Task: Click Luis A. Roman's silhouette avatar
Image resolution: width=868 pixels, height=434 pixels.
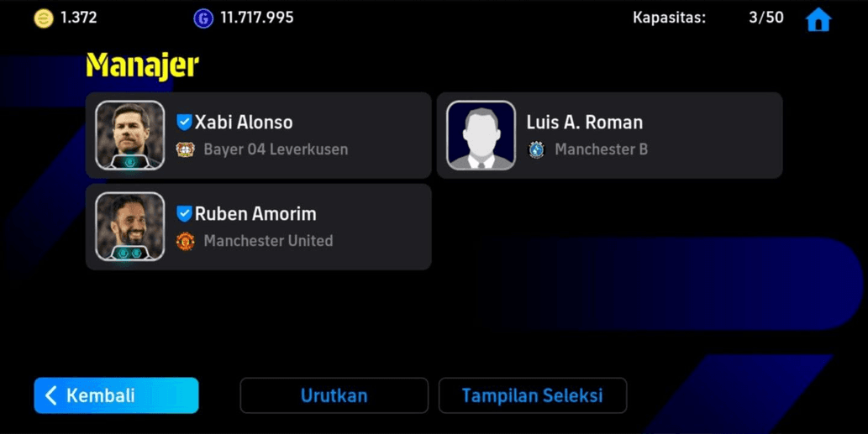Action: [481, 135]
